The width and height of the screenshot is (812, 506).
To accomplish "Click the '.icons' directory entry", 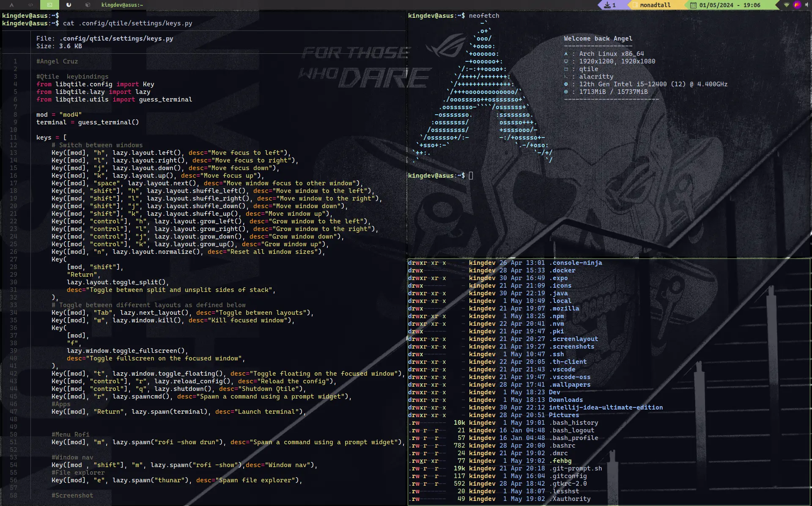I will [x=560, y=286].
